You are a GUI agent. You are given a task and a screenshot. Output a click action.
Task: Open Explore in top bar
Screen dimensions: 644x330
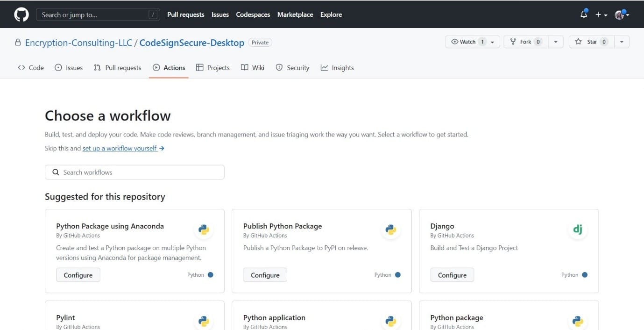coord(331,14)
